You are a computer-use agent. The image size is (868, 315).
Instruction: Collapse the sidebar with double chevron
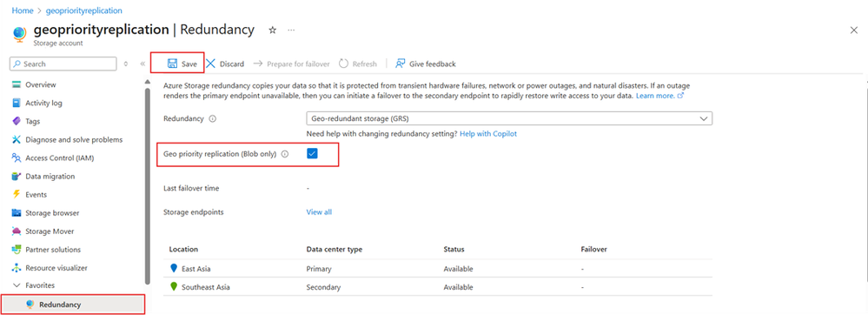[142, 64]
